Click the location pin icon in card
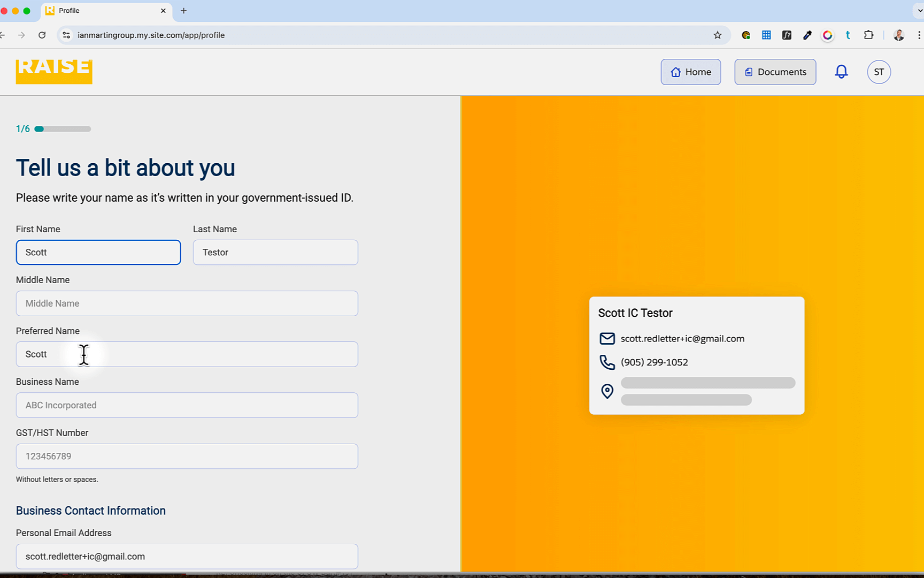The height and width of the screenshot is (578, 924). coord(607,391)
